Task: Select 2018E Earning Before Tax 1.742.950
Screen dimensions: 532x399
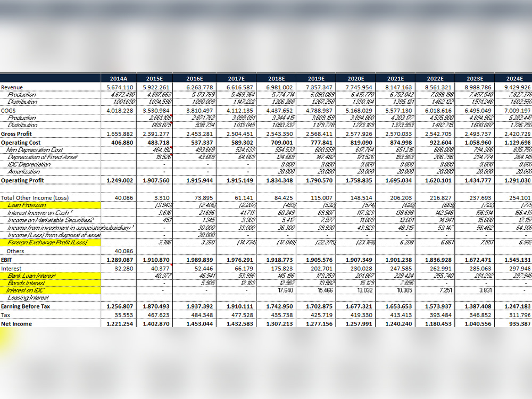Action: 280,306
